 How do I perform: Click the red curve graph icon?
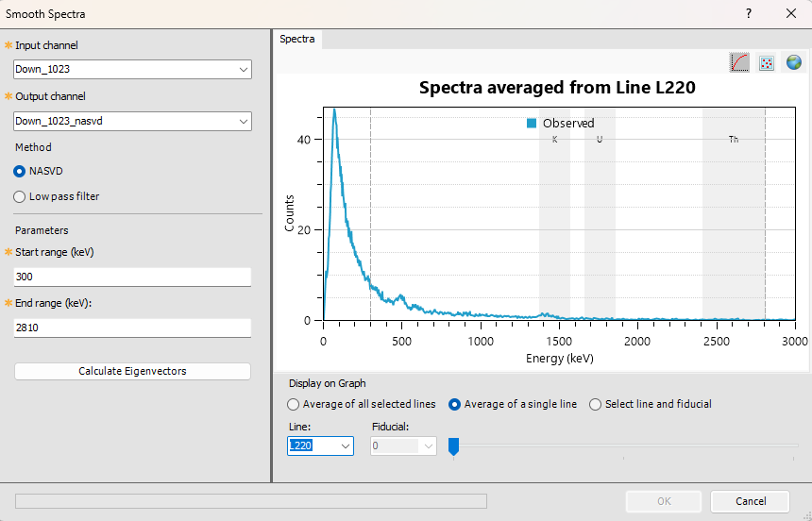pos(740,62)
